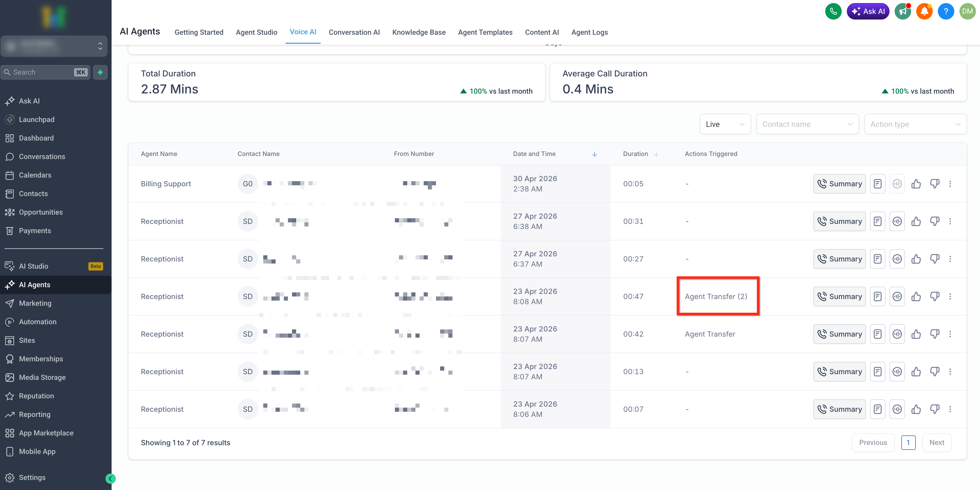Open transcript icon for Billing Support call
This screenshot has height=490, width=980.
pos(877,184)
